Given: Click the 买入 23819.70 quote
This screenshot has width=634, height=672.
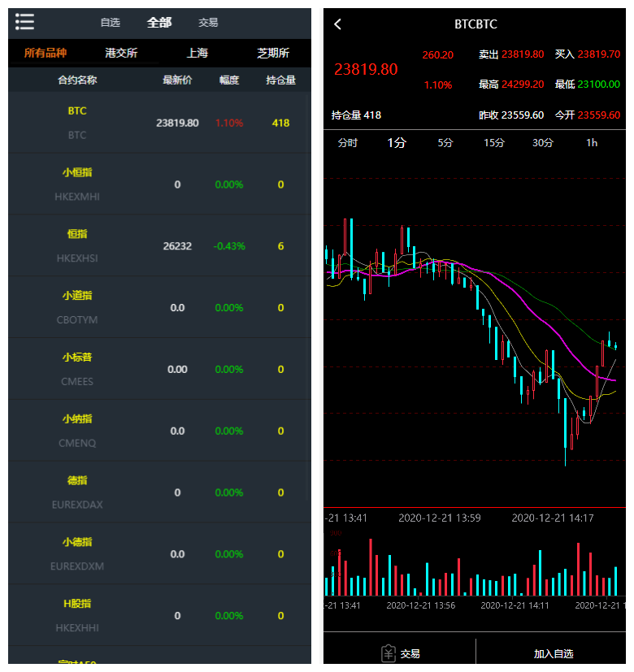Looking at the screenshot, I should point(588,54).
